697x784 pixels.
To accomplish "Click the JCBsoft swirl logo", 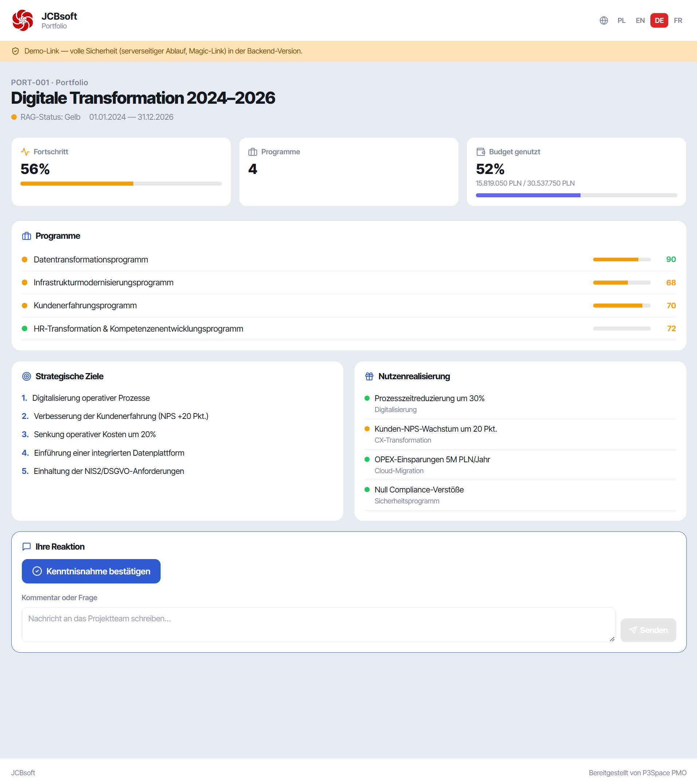I will coord(23,20).
